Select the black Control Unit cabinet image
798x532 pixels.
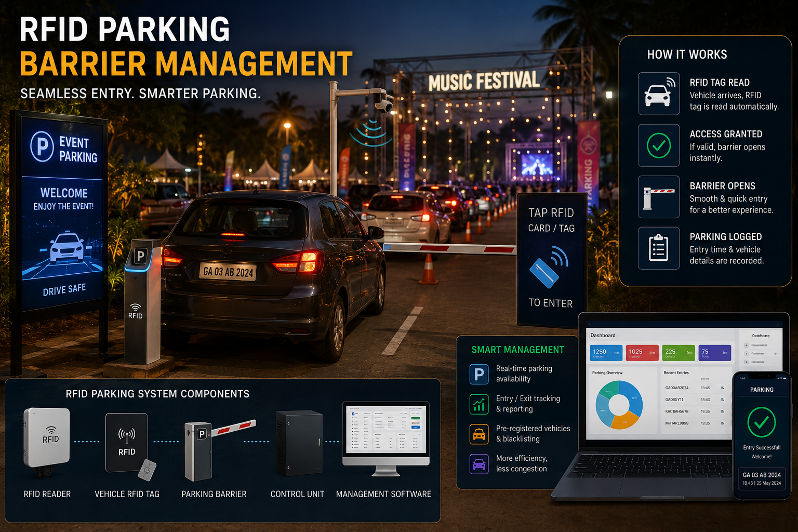point(299,443)
